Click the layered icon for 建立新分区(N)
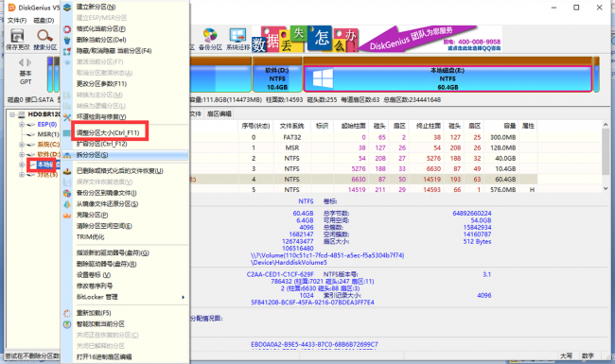The width and height of the screenshot is (615, 364). pos(67,7)
